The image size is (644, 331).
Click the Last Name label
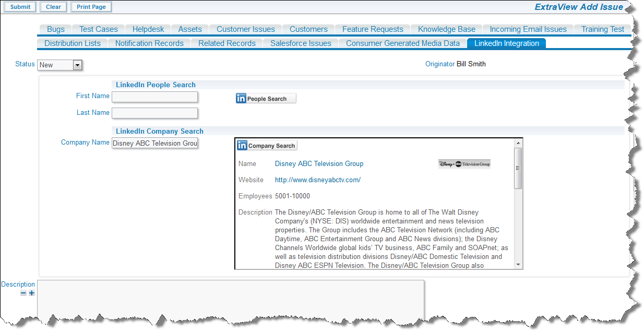[x=93, y=113]
